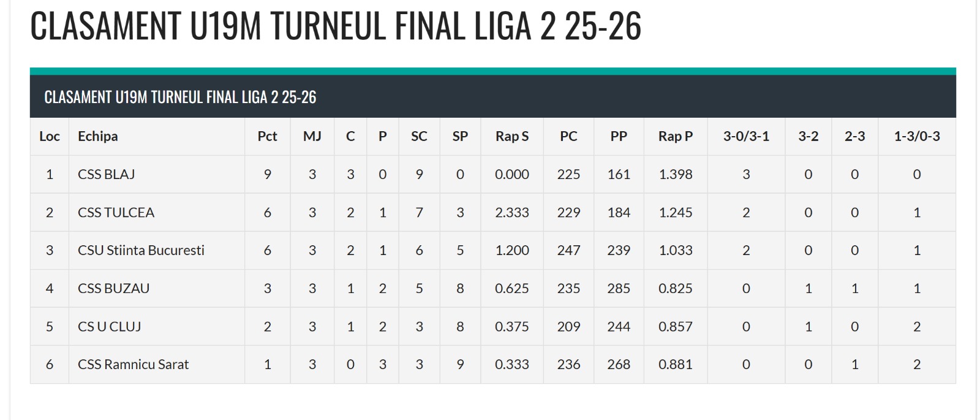This screenshot has height=420, width=980.
Task: Sort by the Loc column header
Action: coord(50,136)
